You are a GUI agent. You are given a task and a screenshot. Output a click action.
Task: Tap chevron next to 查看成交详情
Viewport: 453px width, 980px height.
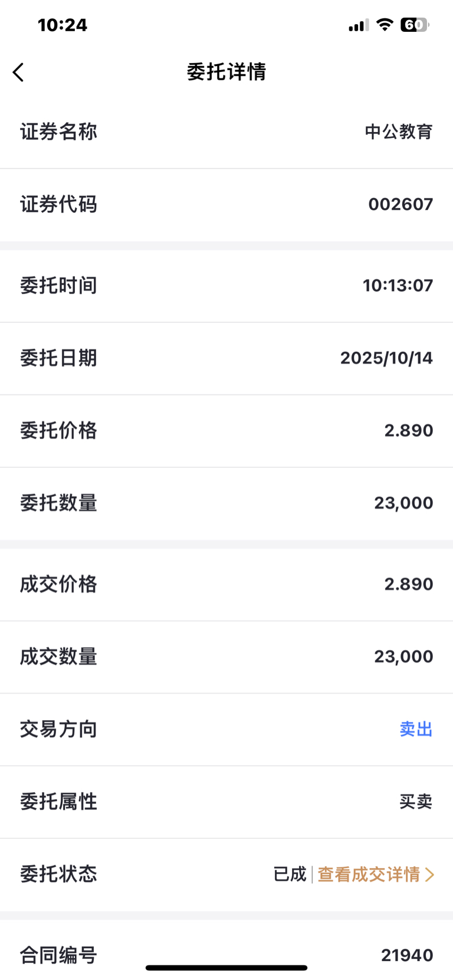click(x=429, y=875)
